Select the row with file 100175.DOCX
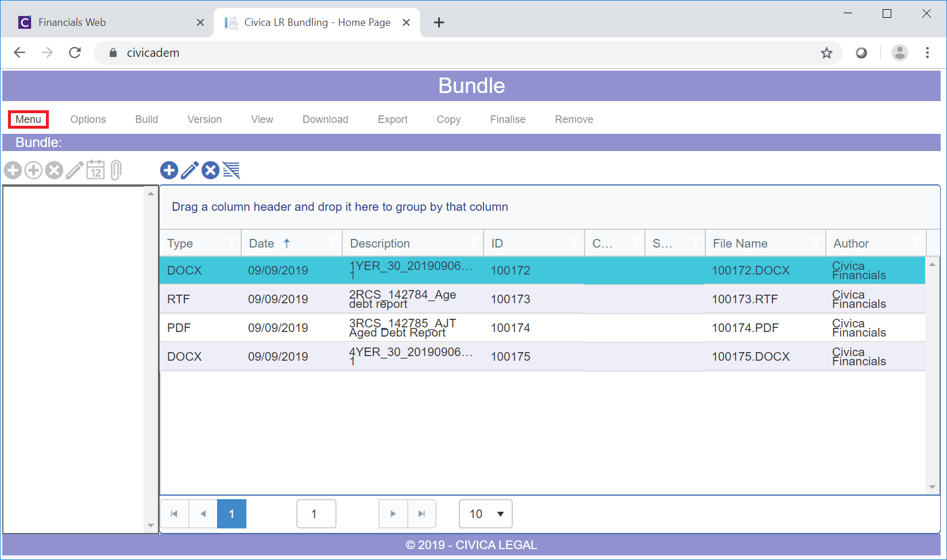Screen dimensions: 947x560 click(542, 356)
